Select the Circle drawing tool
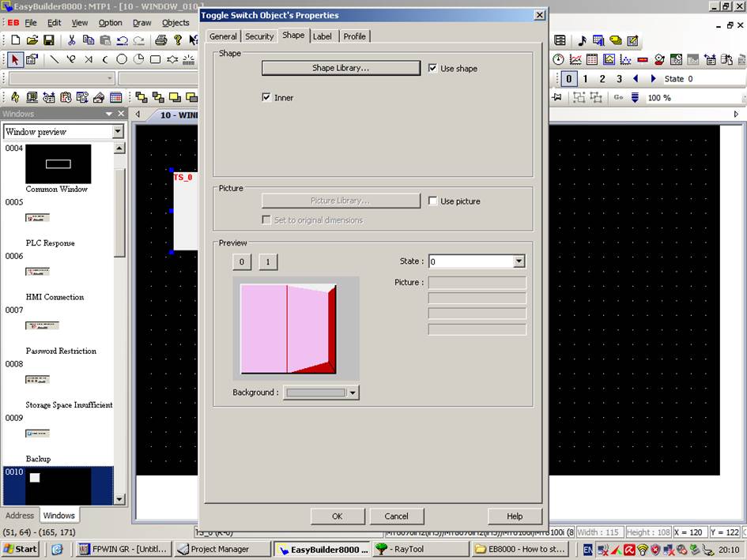Image resolution: width=747 pixels, height=560 pixels. click(123, 59)
